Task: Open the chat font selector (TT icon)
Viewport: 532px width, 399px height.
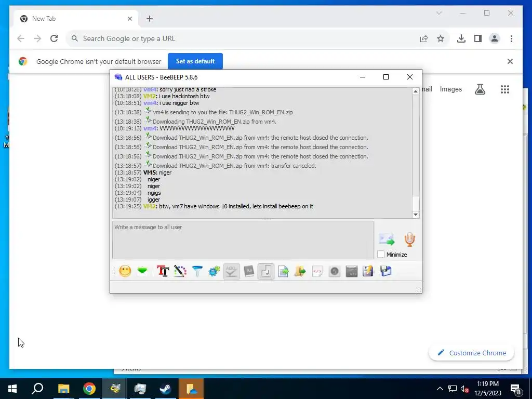Action: 163,271
